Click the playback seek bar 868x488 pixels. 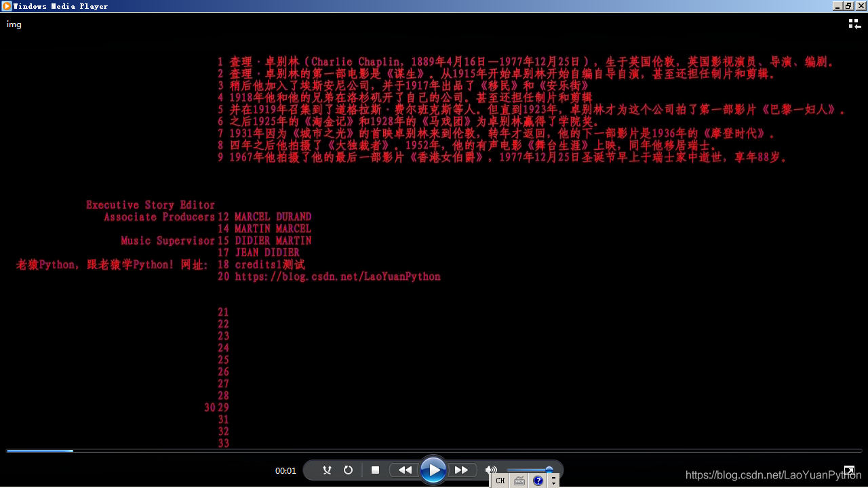[x=434, y=451]
